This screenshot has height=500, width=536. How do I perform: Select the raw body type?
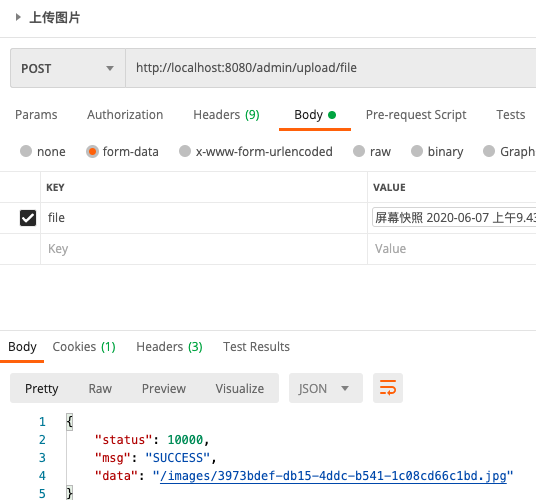click(359, 151)
